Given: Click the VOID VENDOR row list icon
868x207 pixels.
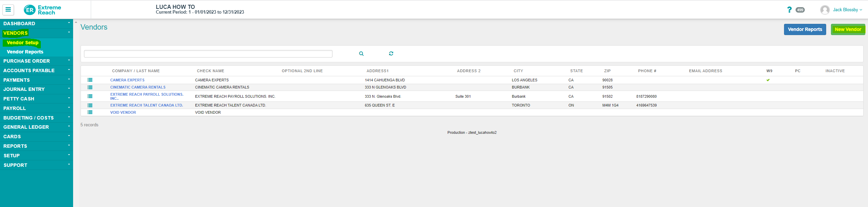Looking at the screenshot, I should [90, 112].
